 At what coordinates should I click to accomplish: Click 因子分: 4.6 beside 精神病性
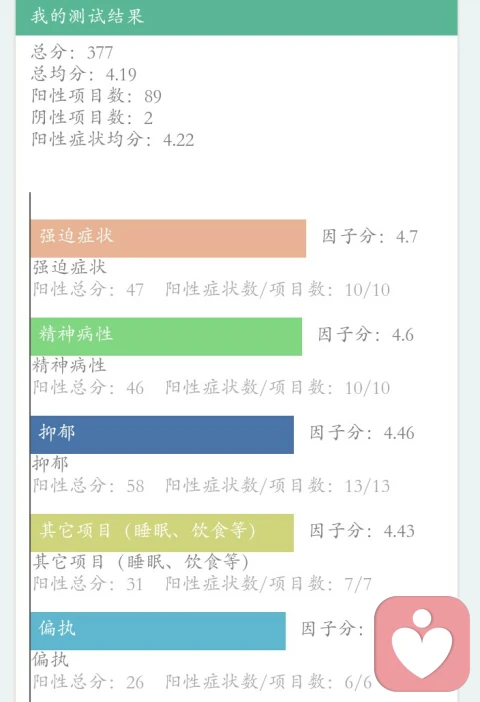click(x=366, y=334)
